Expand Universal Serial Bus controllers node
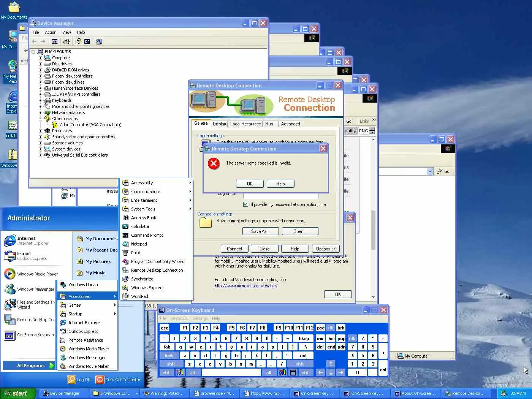 point(41,155)
